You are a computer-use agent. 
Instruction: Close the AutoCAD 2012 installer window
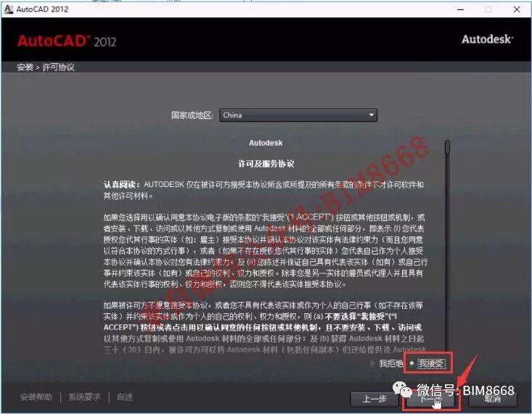(x=516, y=9)
